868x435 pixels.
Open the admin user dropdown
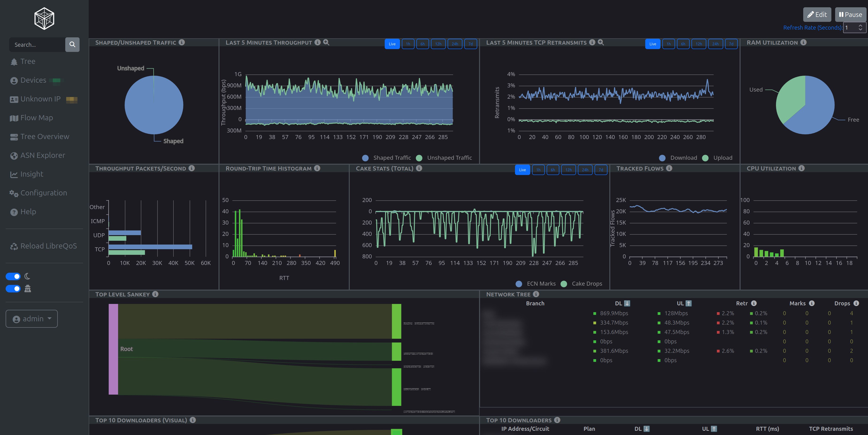pos(32,319)
